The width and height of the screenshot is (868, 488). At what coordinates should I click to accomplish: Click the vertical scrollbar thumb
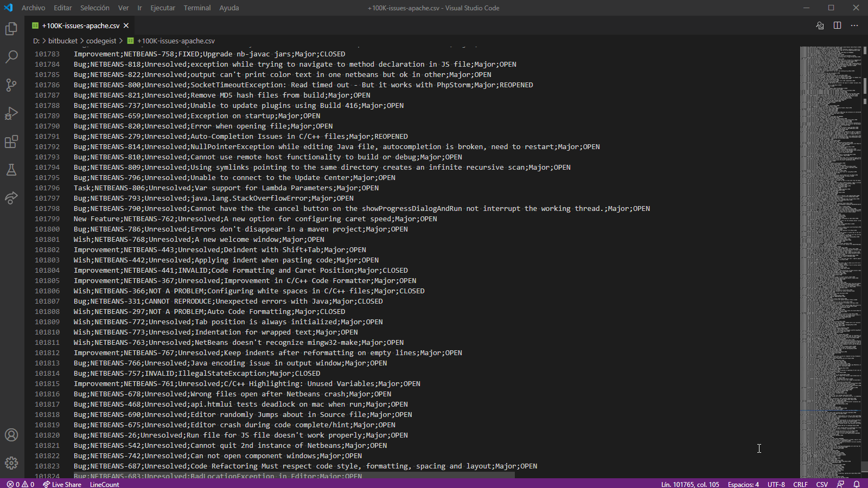(x=865, y=466)
